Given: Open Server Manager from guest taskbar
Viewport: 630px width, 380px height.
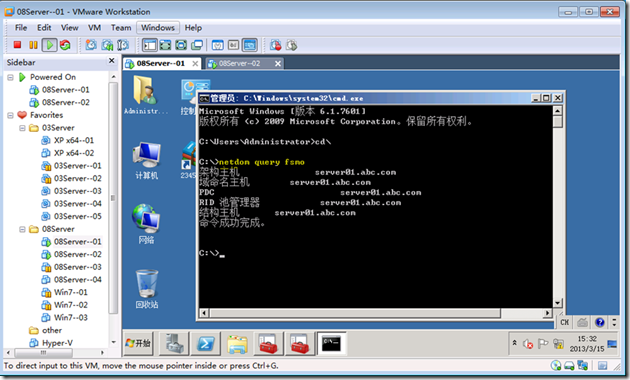Looking at the screenshot, I should tap(174, 344).
